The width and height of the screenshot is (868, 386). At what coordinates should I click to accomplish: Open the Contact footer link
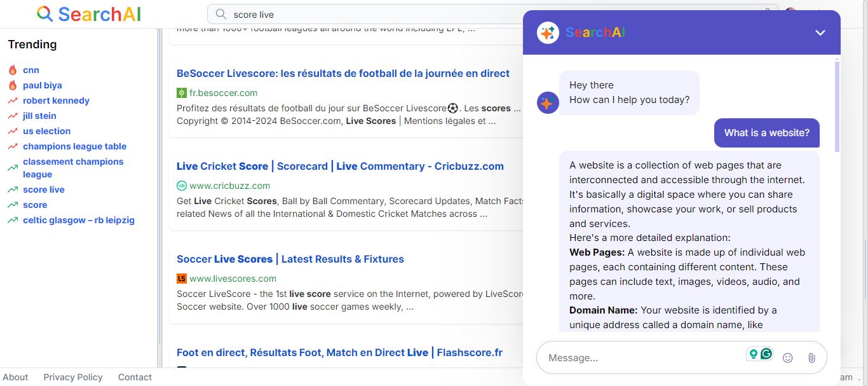135,377
